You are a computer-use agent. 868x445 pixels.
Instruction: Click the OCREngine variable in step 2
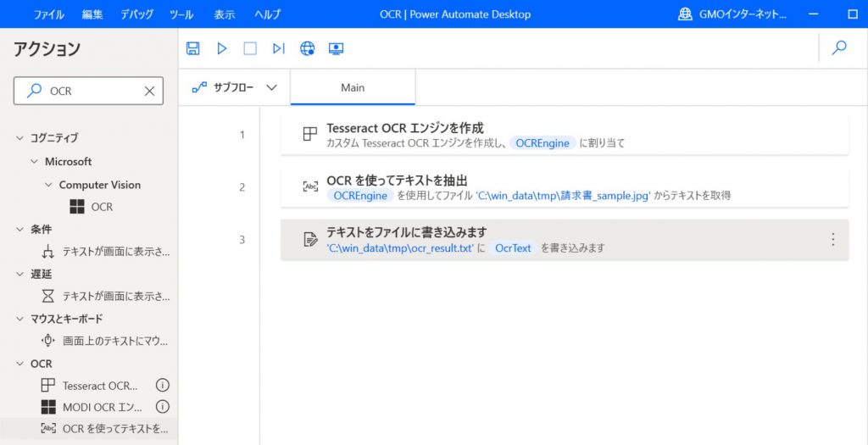click(361, 196)
